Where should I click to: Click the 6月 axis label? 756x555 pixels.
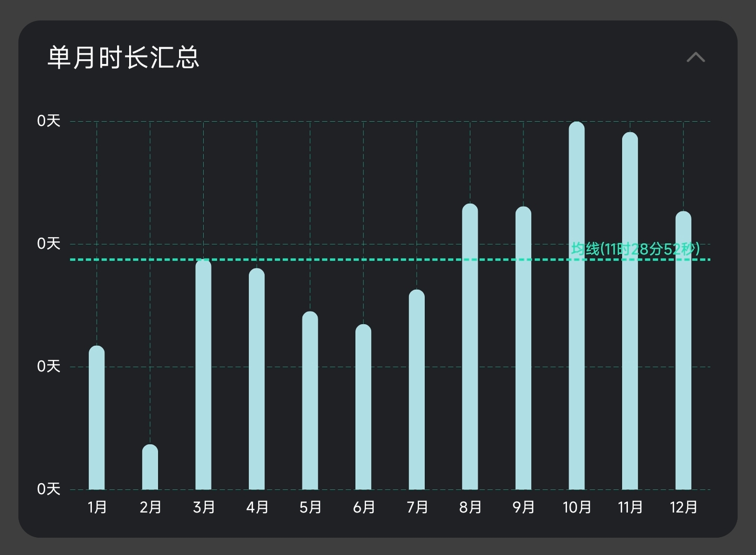coord(363,507)
